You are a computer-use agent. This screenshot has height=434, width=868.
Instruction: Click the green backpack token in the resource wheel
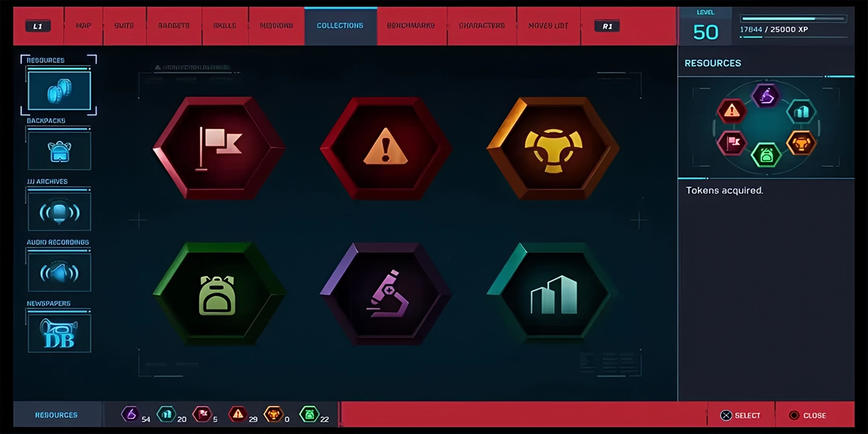(766, 155)
